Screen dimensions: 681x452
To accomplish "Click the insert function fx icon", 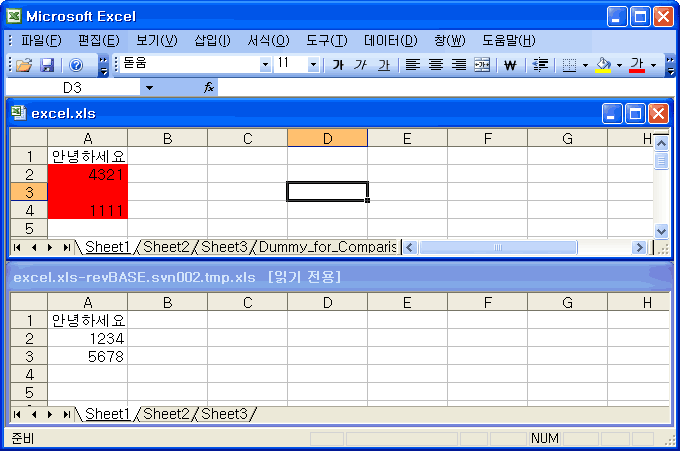I will pos(209,88).
